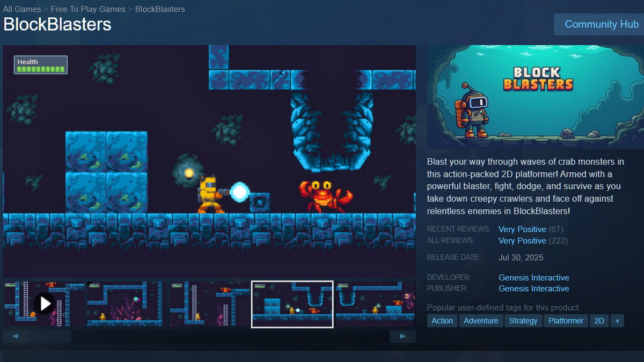Click the left carousel navigation arrow

pyautogui.click(x=16, y=336)
